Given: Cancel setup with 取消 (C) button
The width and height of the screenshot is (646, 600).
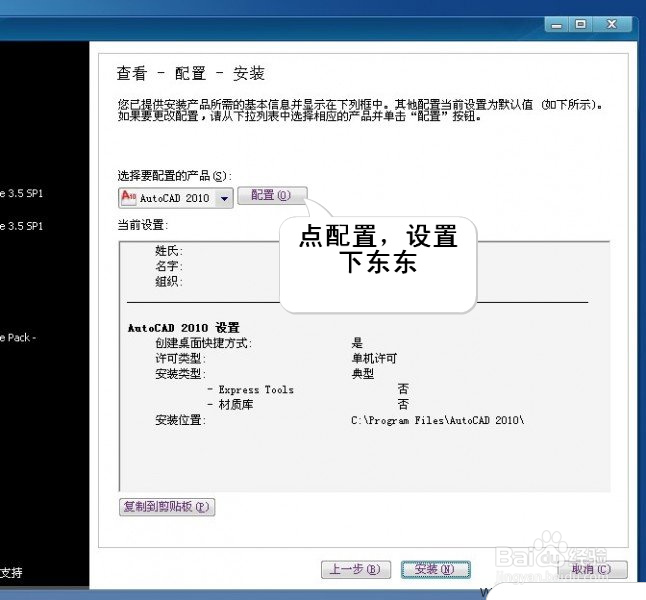Looking at the screenshot, I should tap(592, 570).
